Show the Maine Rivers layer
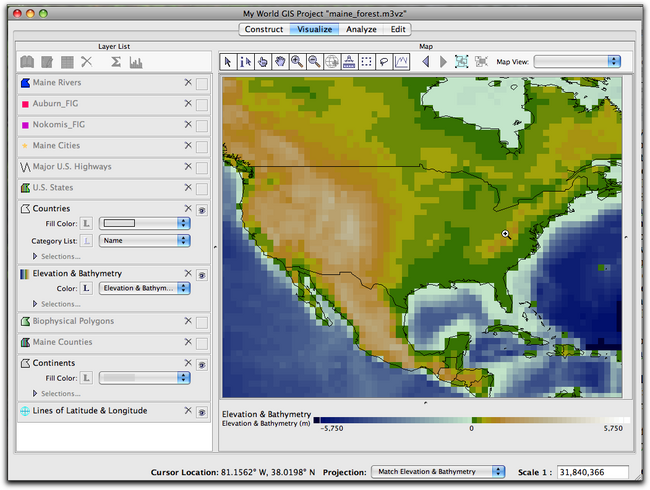The image size is (650, 490). [201, 83]
